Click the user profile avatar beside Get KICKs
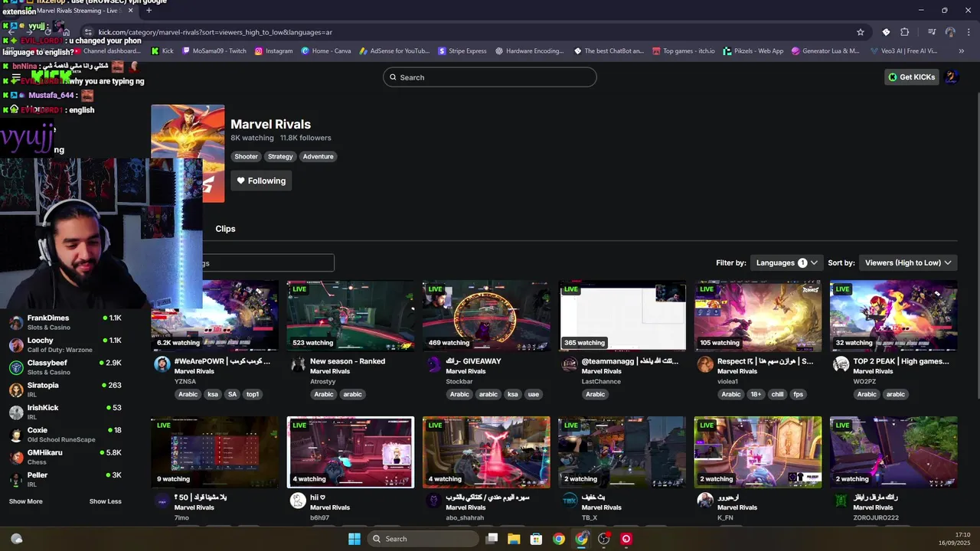This screenshot has width=980, height=551. pos(952,77)
